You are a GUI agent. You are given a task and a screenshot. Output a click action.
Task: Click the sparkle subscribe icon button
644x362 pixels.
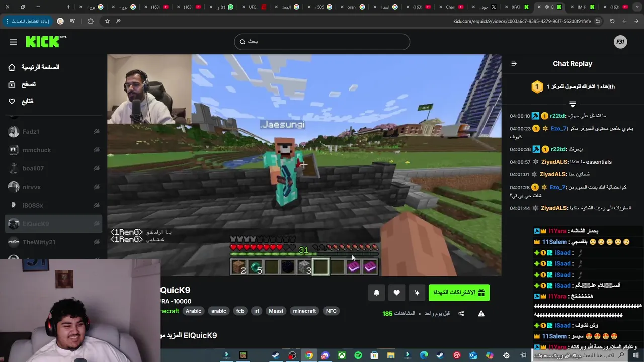[417, 293]
